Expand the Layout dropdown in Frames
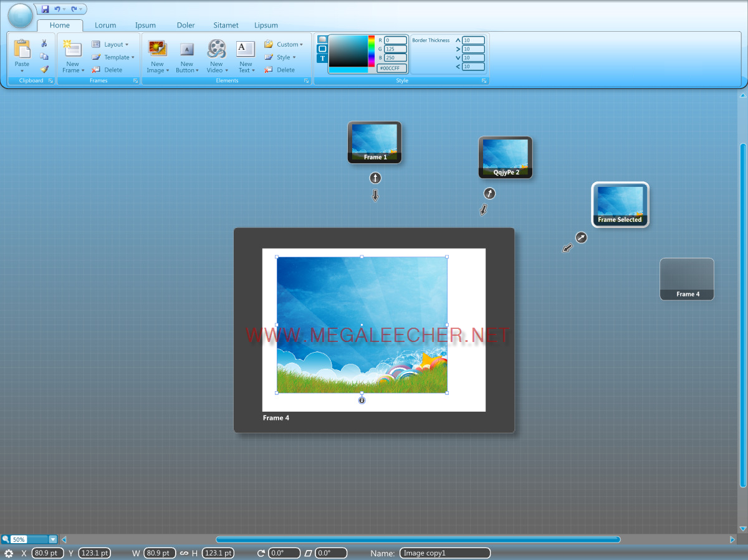Image resolution: width=748 pixels, height=560 pixels. pos(110,44)
